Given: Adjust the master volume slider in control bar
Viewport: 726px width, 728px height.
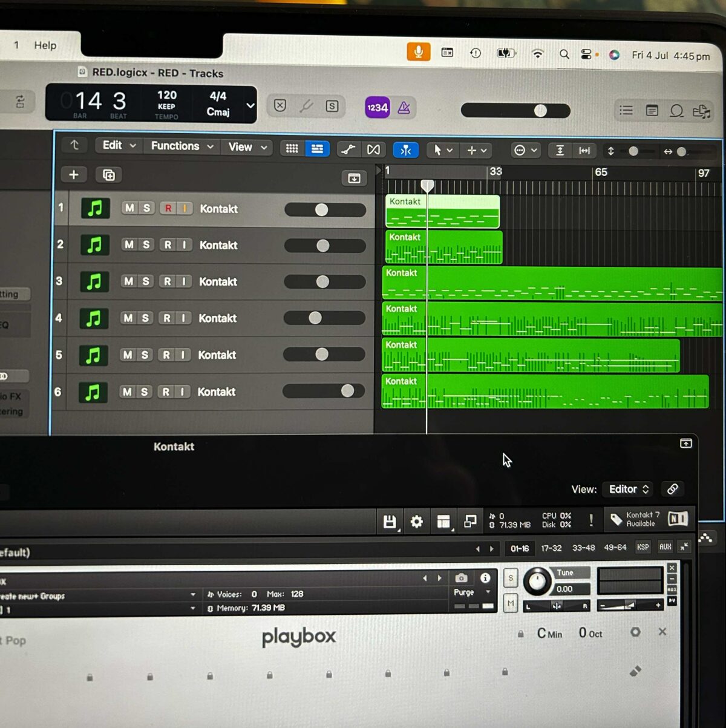Looking at the screenshot, I should coord(515,110).
